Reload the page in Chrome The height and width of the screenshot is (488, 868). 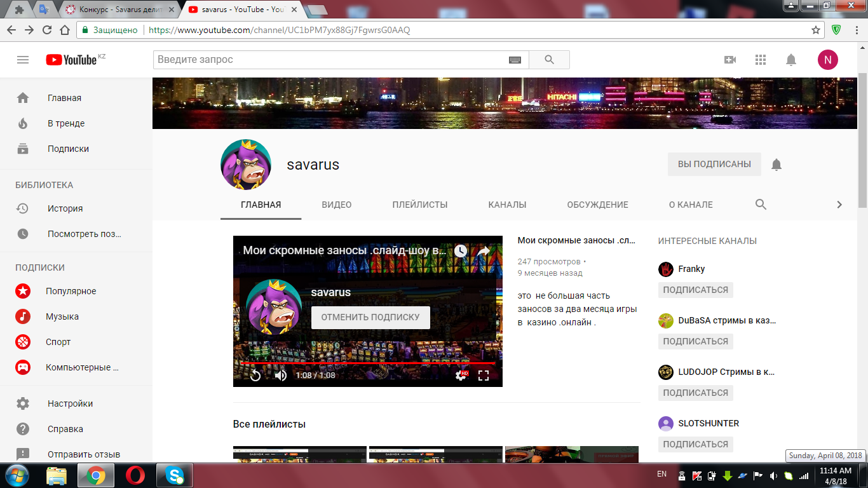tap(47, 30)
